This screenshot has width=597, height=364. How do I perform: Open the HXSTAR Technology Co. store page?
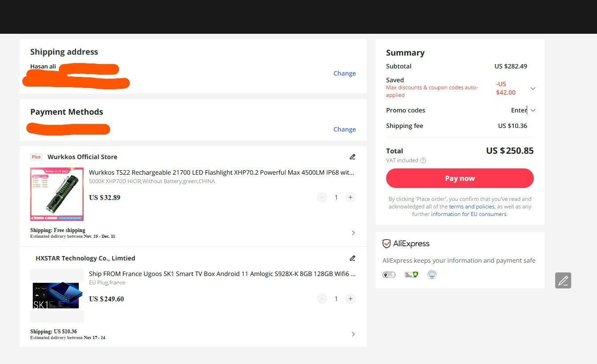click(85, 258)
